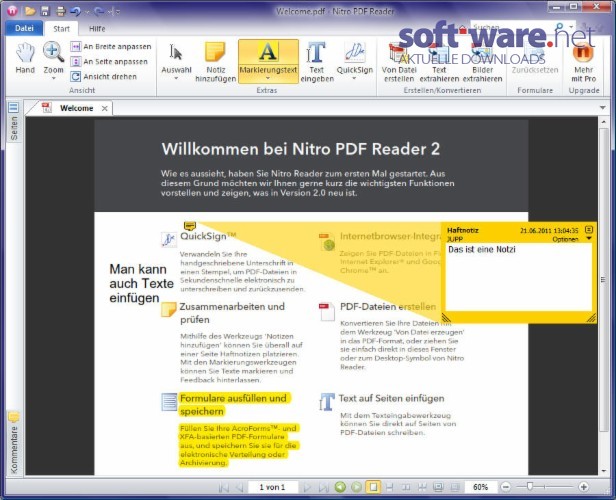
Task: Click the zoom slider handle
Action: tap(530, 487)
